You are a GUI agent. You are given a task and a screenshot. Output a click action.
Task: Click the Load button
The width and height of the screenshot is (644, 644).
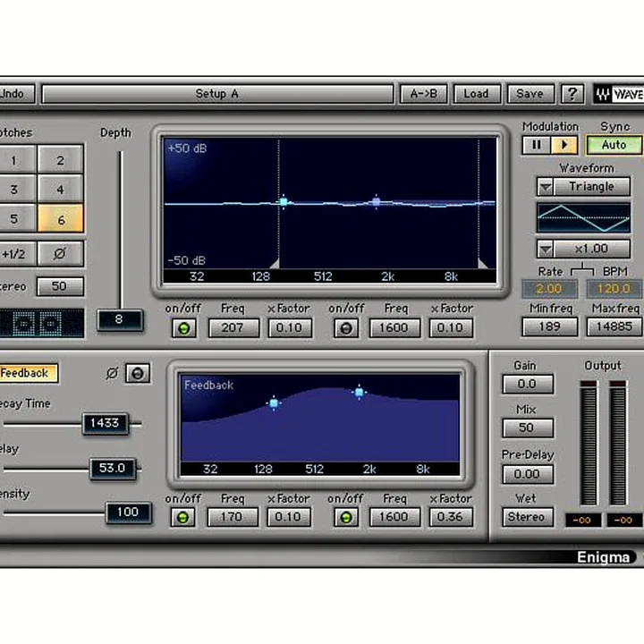pos(477,94)
